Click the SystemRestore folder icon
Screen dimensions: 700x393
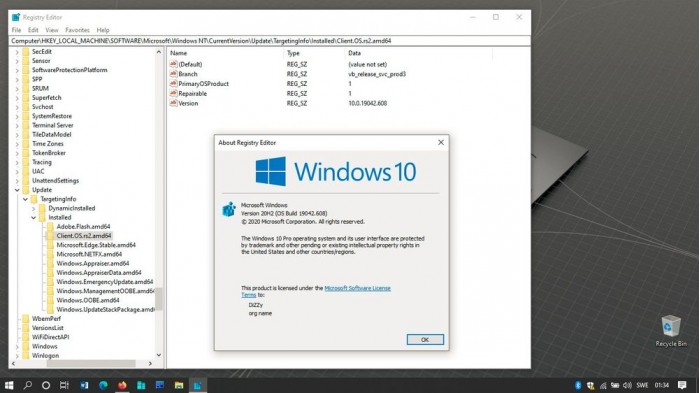[x=25, y=116]
